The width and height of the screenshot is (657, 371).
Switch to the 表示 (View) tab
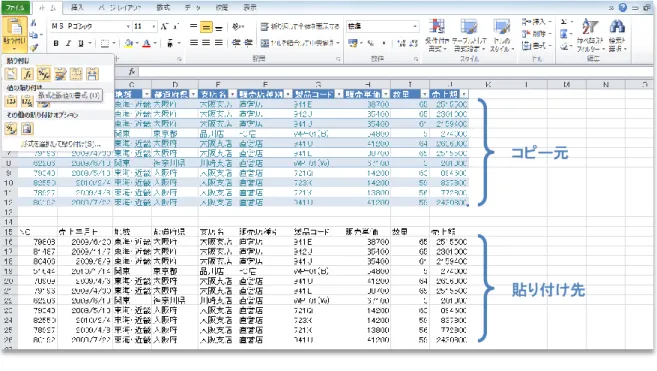click(x=250, y=8)
